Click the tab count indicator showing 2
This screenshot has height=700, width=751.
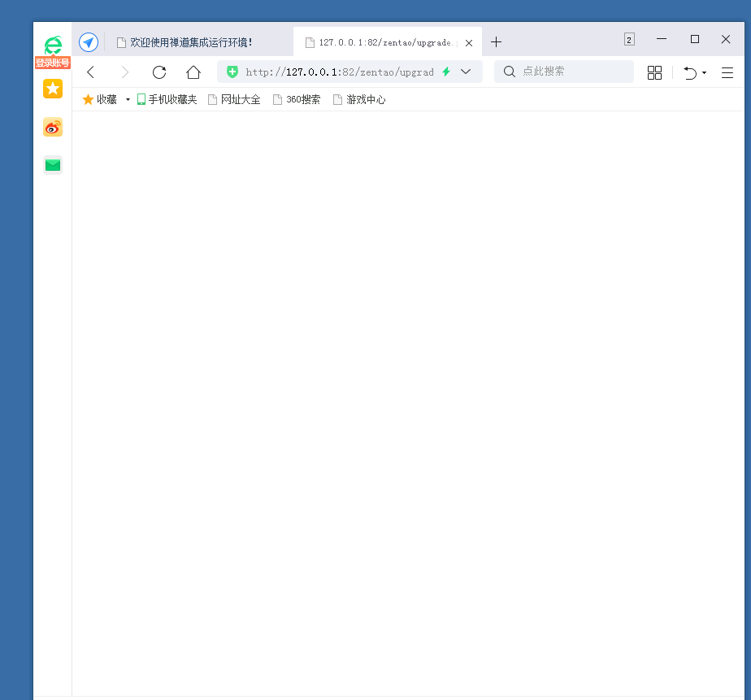click(629, 40)
